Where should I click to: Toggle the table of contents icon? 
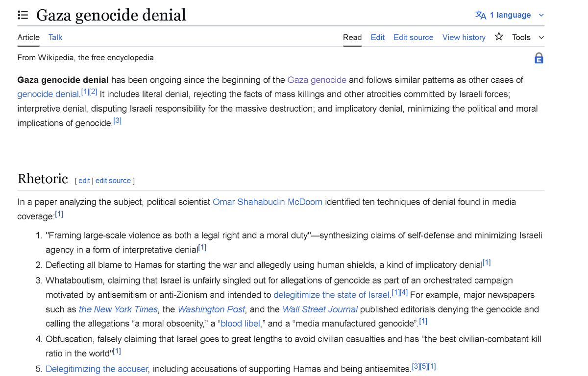pos(22,15)
